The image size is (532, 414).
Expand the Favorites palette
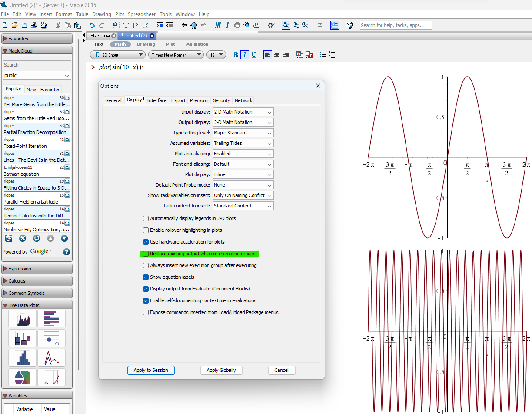pos(37,39)
